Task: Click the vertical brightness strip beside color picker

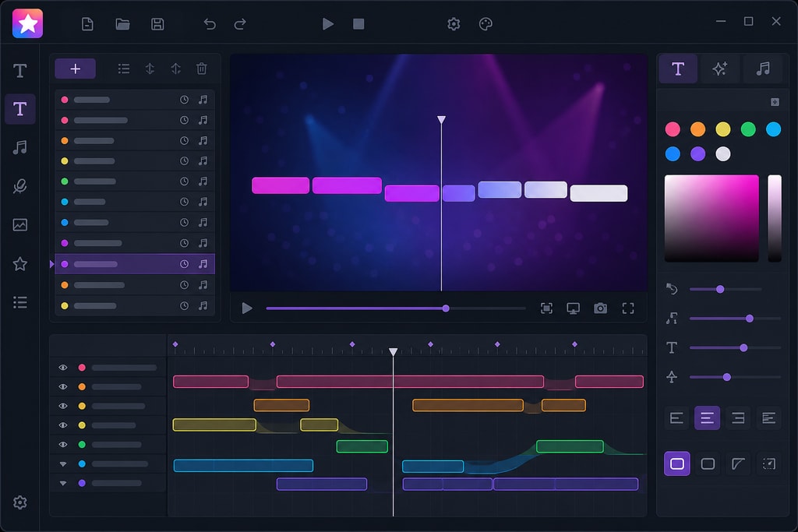Action: point(775,218)
